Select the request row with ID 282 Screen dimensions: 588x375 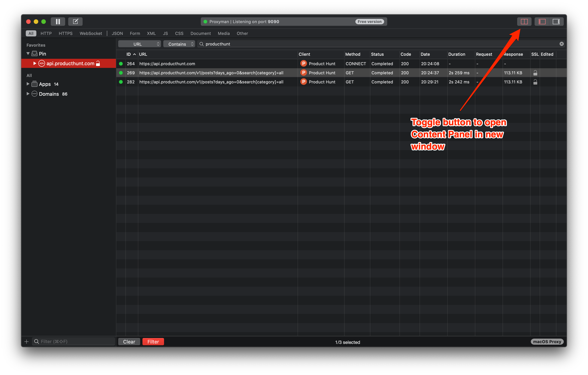click(x=341, y=82)
